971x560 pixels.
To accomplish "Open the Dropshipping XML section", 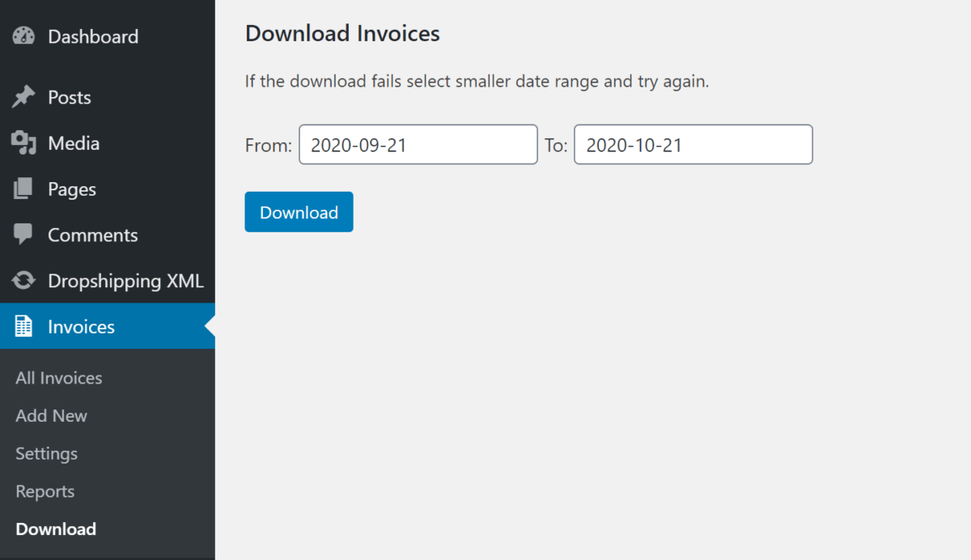I will click(x=125, y=281).
